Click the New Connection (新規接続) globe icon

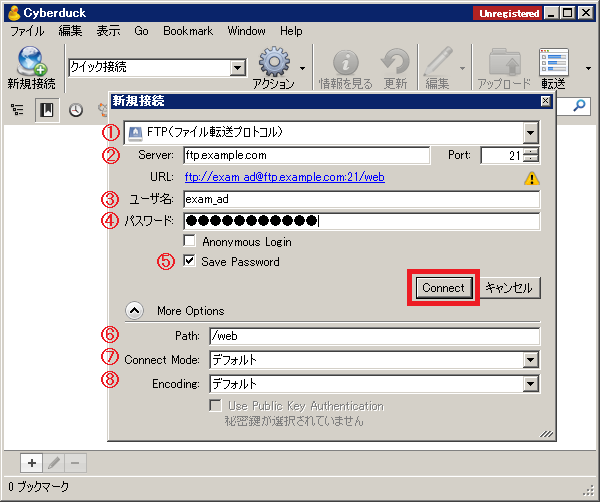click(31, 60)
